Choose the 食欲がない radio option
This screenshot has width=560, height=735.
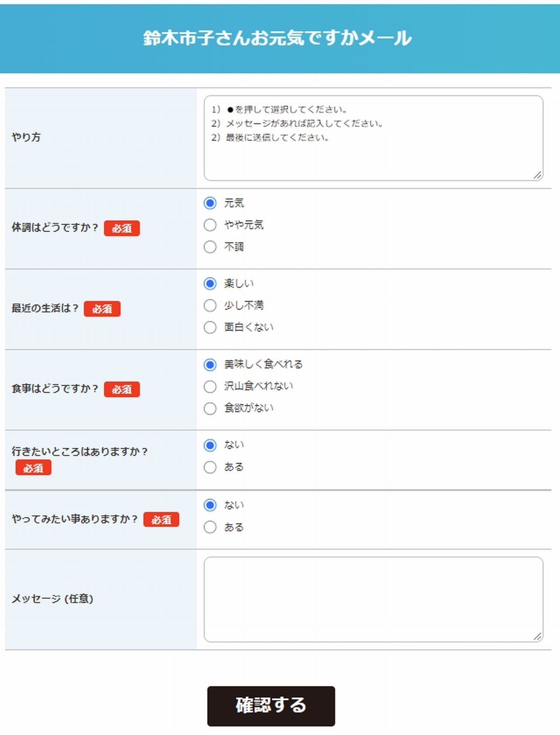click(210, 408)
